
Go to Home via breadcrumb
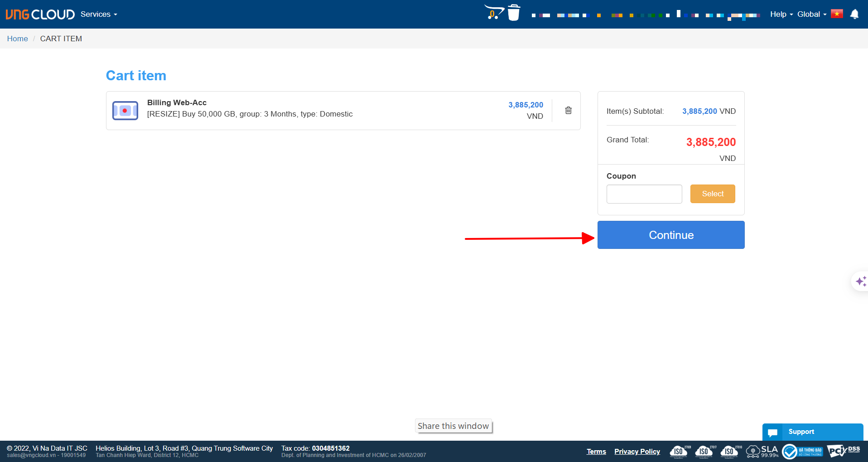tap(17, 39)
